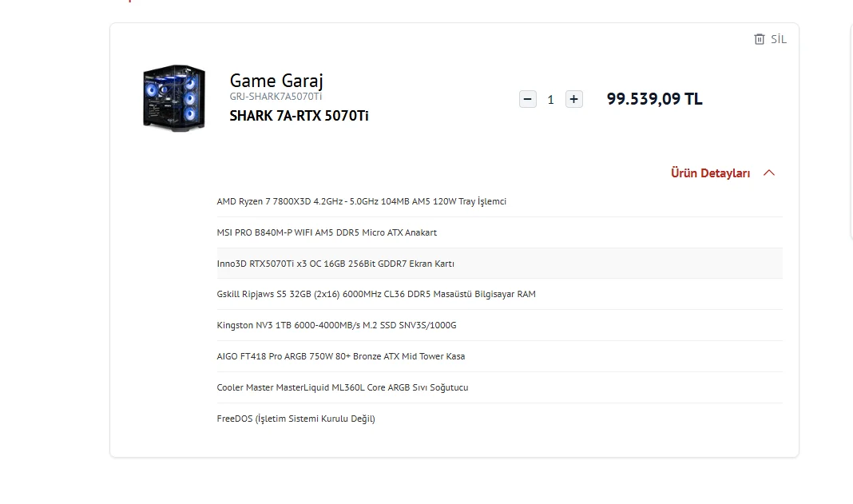Click the Ürün Detayları label

click(x=711, y=173)
